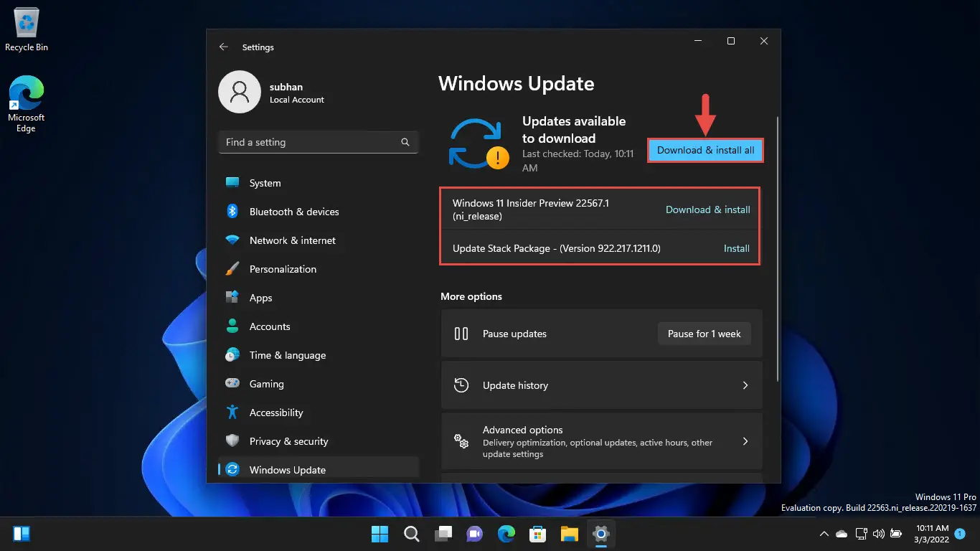The height and width of the screenshot is (551, 980).
Task: Click the Accounts person icon
Action: click(x=232, y=326)
